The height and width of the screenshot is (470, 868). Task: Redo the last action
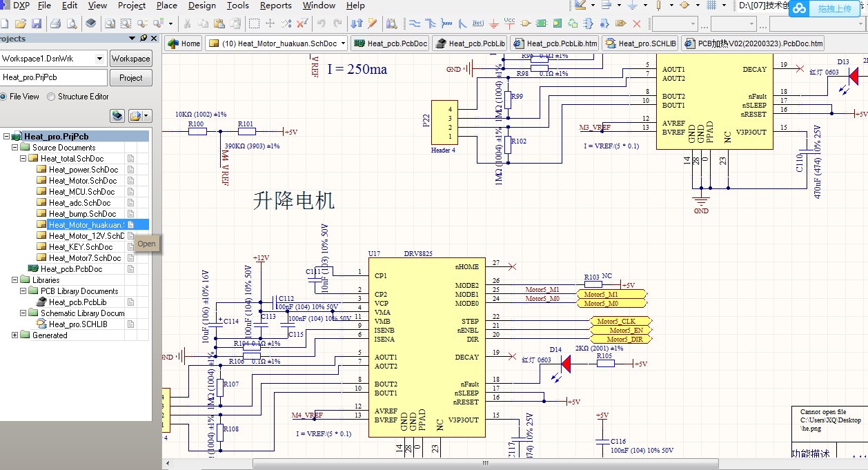337,23
